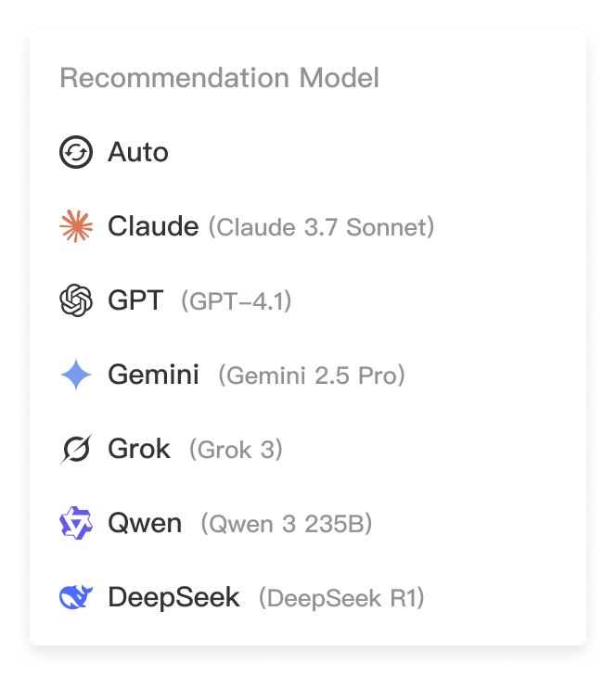Image resolution: width=616 pixels, height=675 pixels.
Task: Select Grok as the model
Action: tap(308, 449)
